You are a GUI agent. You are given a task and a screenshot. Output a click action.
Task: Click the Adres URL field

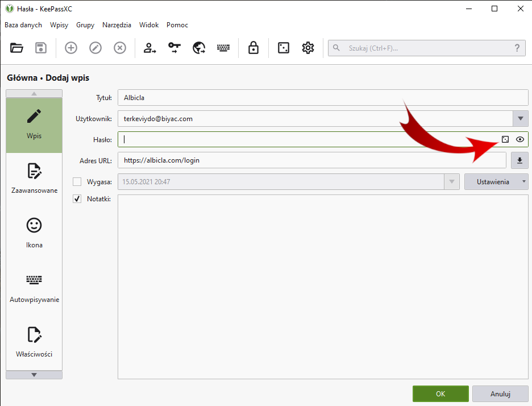(312, 160)
